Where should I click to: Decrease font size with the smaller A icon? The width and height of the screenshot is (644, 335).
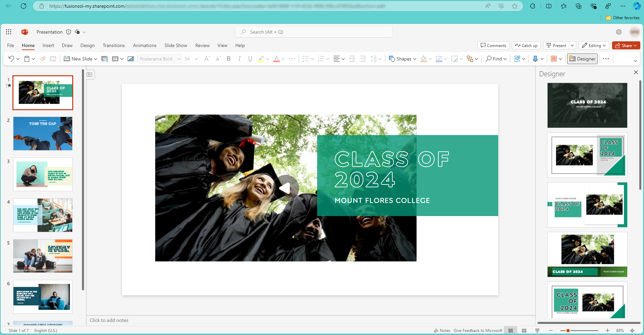tap(218, 59)
